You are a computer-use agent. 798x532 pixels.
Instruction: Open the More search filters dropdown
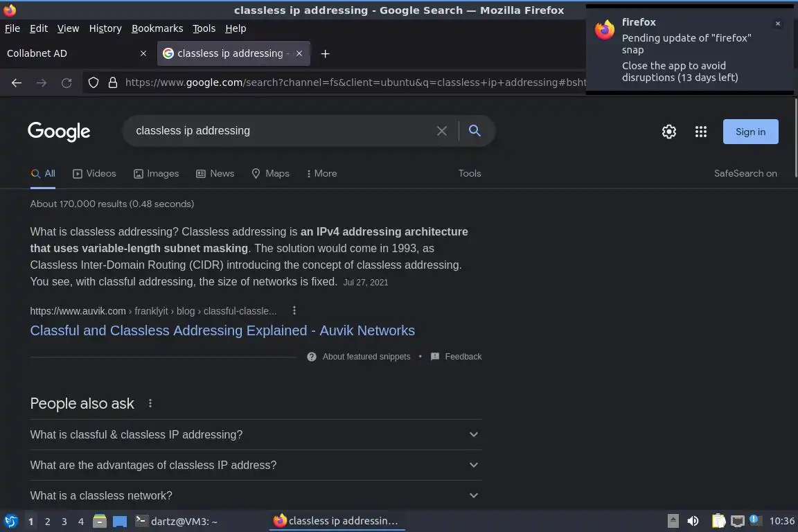click(x=321, y=174)
